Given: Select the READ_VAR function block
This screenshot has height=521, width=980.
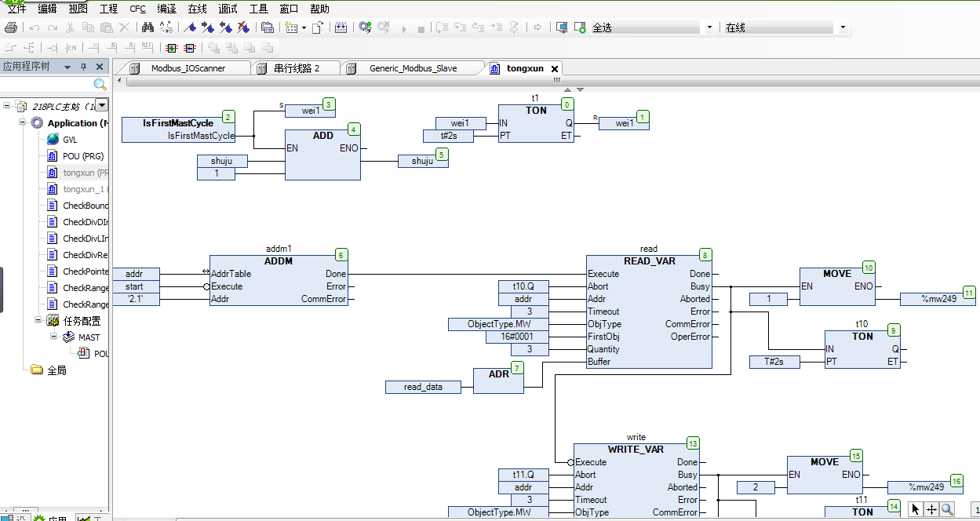Looking at the screenshot, I should [649, 312].
